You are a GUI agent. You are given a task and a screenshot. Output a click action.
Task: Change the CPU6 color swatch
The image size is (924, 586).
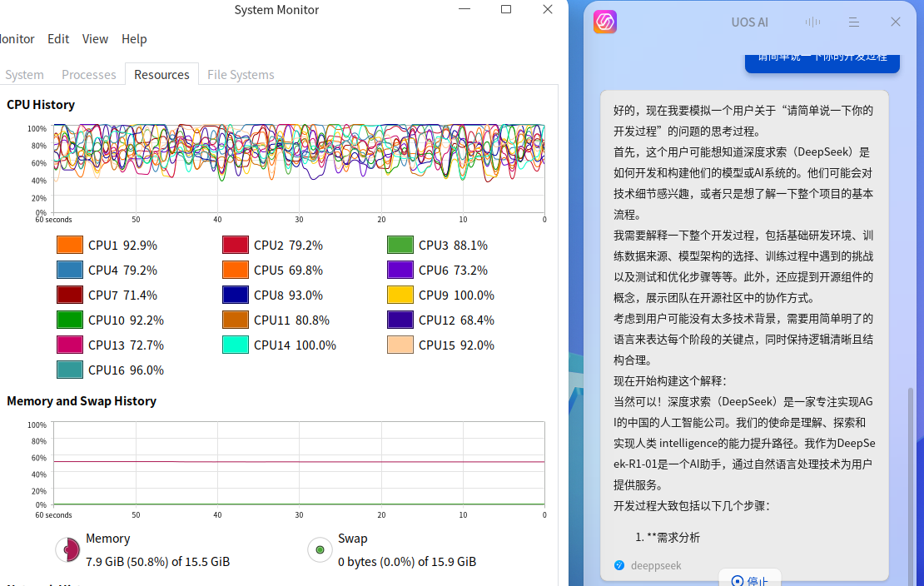coord(400,270)
